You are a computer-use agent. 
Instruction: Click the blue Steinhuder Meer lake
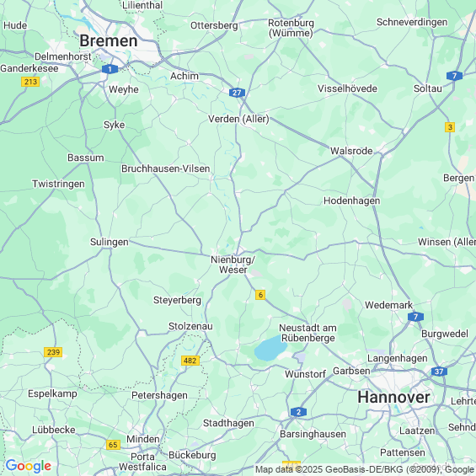270,348
